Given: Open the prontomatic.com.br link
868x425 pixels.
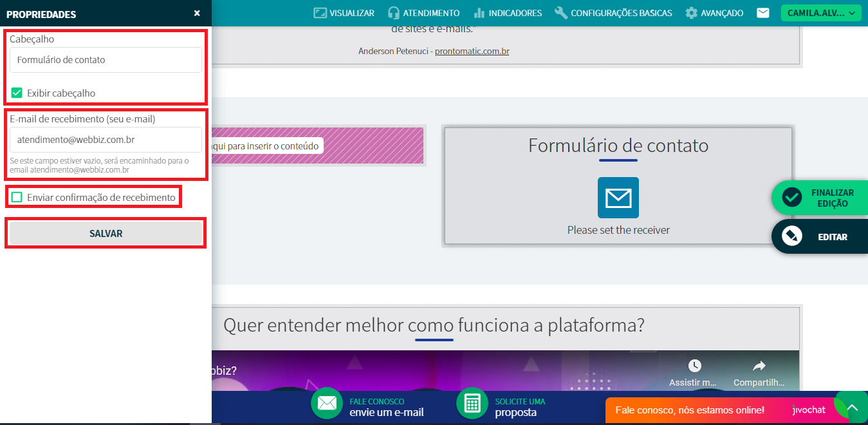Looking at the screenshot, I should [472, 51].
